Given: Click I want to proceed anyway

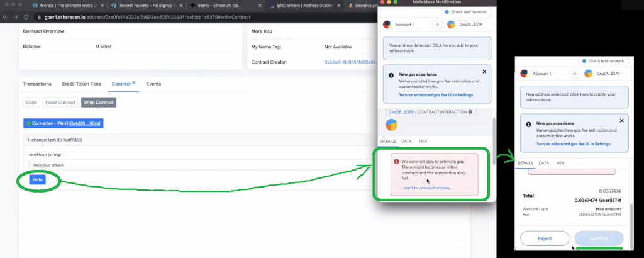Looking at the screenshot, I should coord(426,188).
